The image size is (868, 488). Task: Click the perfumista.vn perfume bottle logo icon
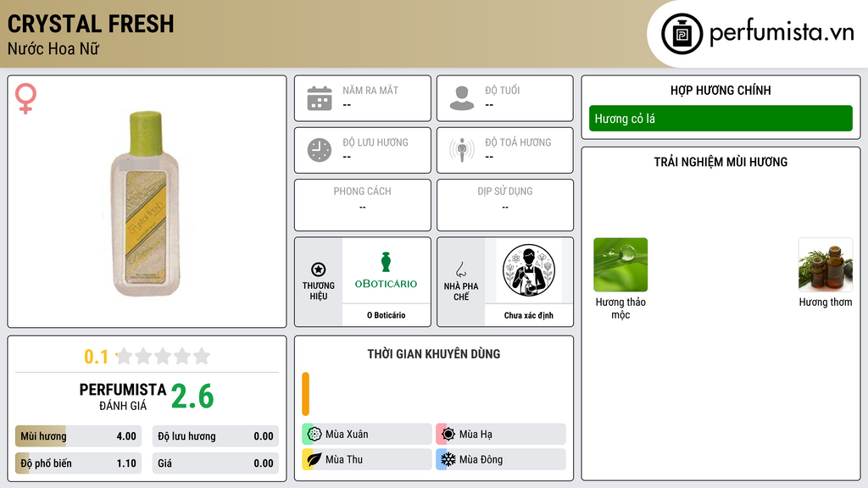[x=682, y=34]
